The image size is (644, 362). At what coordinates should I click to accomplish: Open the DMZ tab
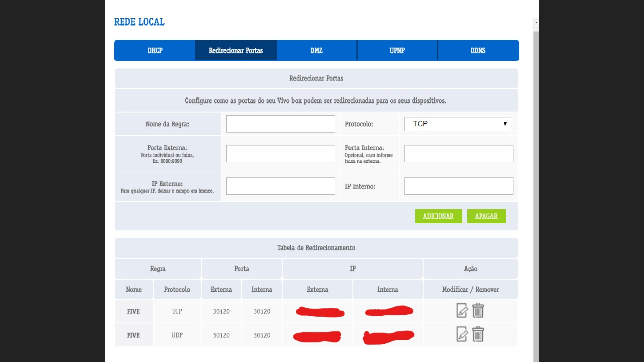(x=316, y=51)
